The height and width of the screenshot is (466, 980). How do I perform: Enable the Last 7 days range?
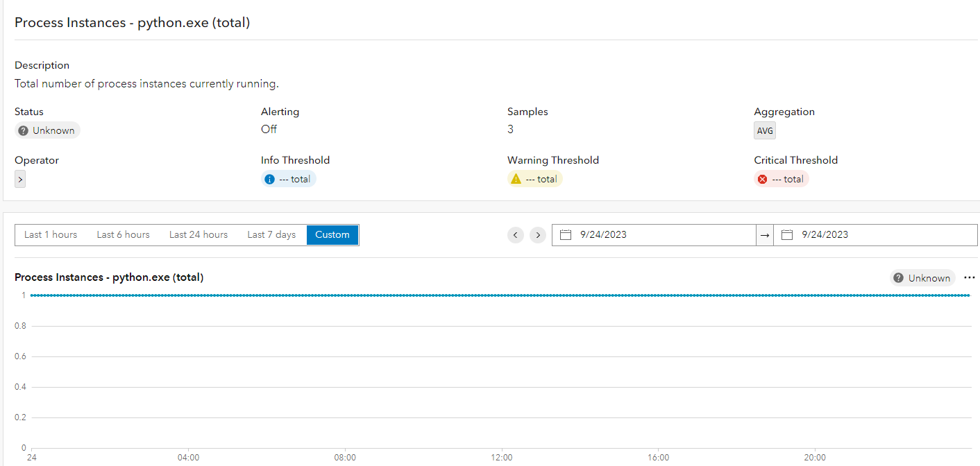pyautogui.click(x=271, y=234)
